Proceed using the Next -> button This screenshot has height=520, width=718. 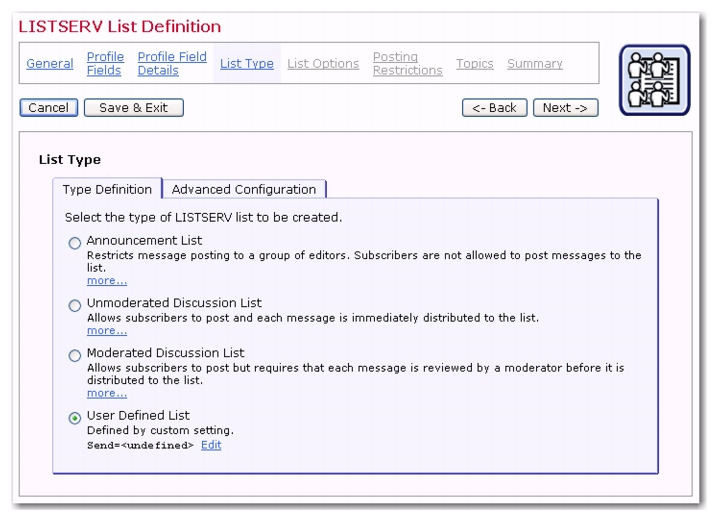566,108
